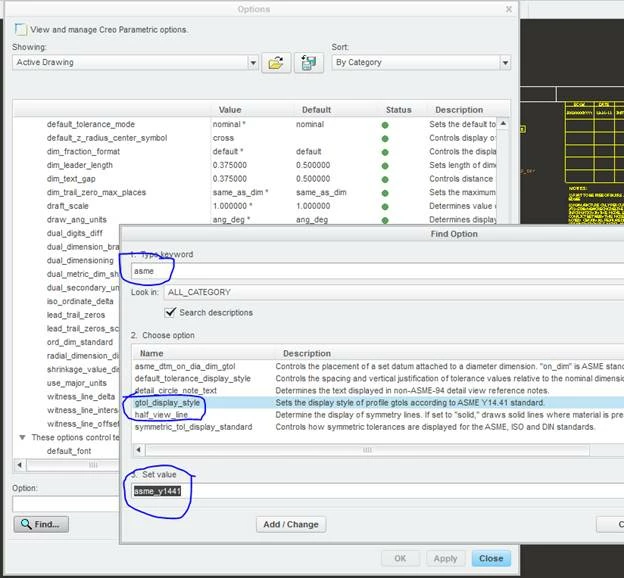Select dual_dimensioning row

(x=80, y=260)
